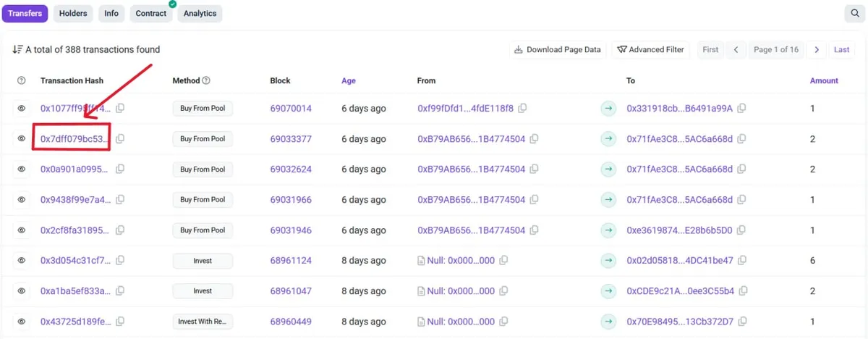Toggle the eye preview for transaction 0x0a901a0995
The height and width of the screenshot is (339, 868).
tap(22, 169)
